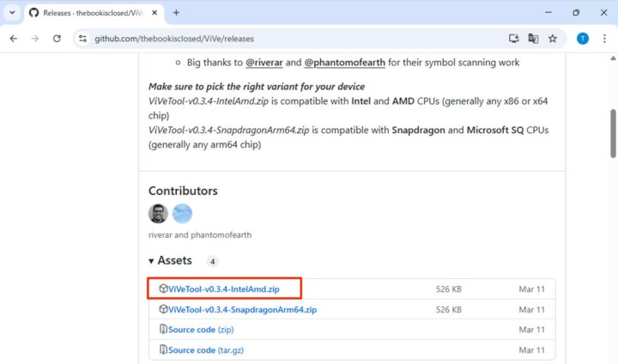Open a new browser tab
This screenshot has height=364, width=618.
(176, 13)
